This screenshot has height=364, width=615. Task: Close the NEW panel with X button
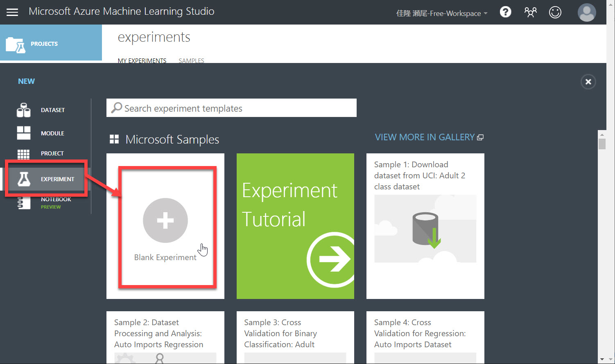click(588, 82)
